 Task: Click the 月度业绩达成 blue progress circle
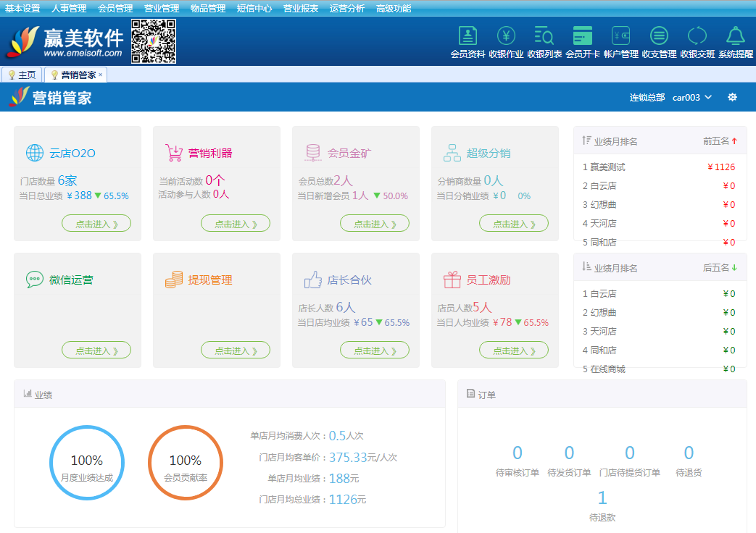coord(87,463)
